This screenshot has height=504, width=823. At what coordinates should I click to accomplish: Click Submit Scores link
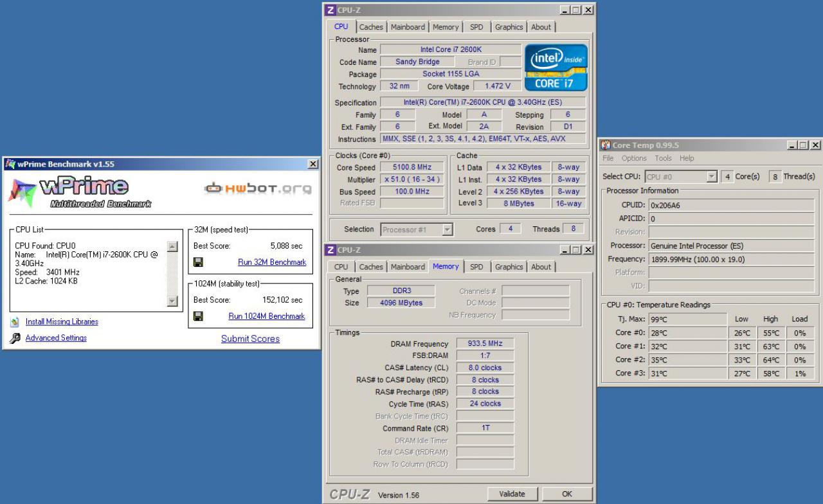[250, 339]
